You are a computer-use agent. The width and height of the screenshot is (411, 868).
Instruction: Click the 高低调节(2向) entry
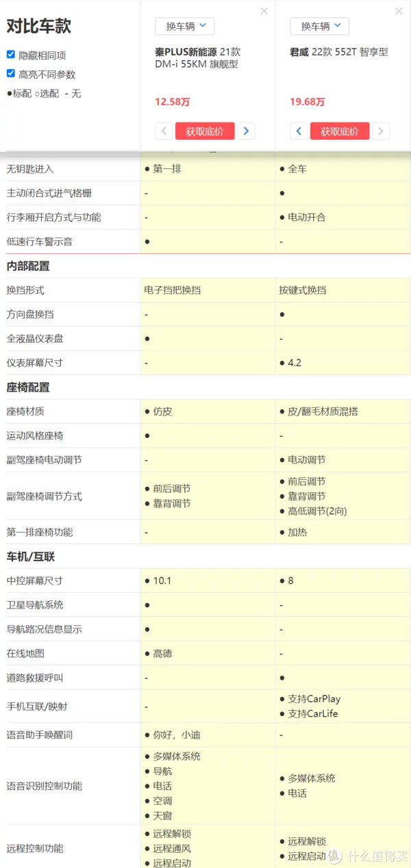(x=316, y=511)
